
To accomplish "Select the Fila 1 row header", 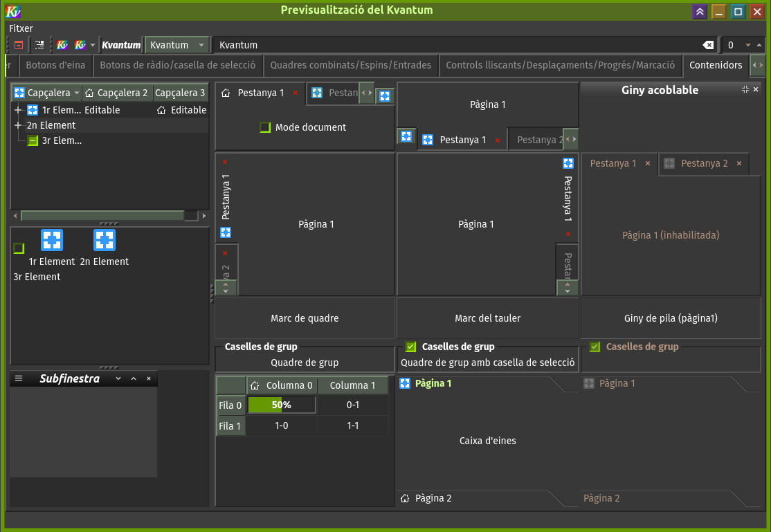I will (230, 425).
